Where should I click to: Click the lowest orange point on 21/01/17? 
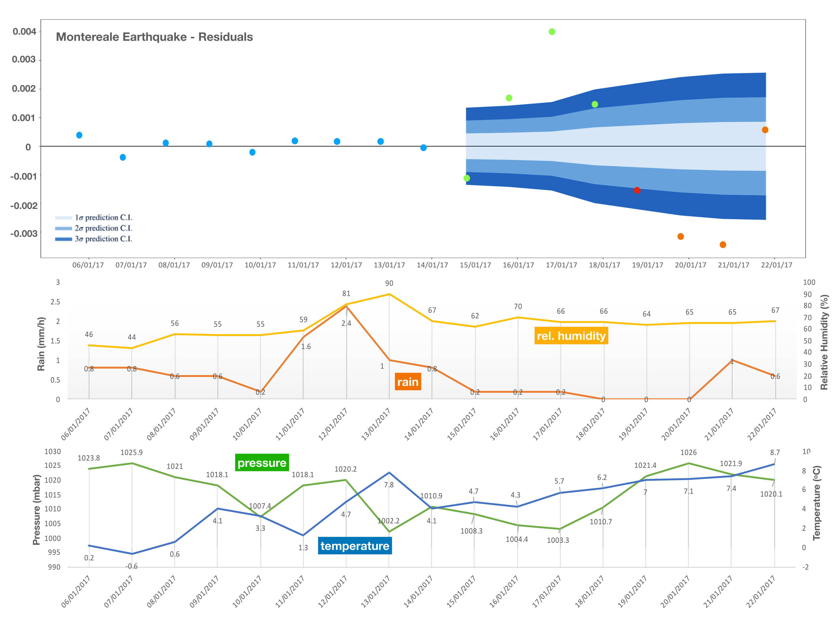[722, 245]
